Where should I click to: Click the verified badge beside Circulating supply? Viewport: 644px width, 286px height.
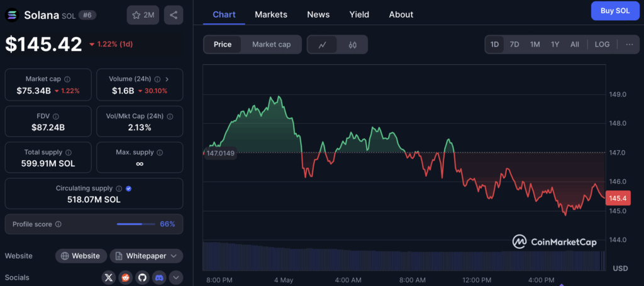[128, 189]
